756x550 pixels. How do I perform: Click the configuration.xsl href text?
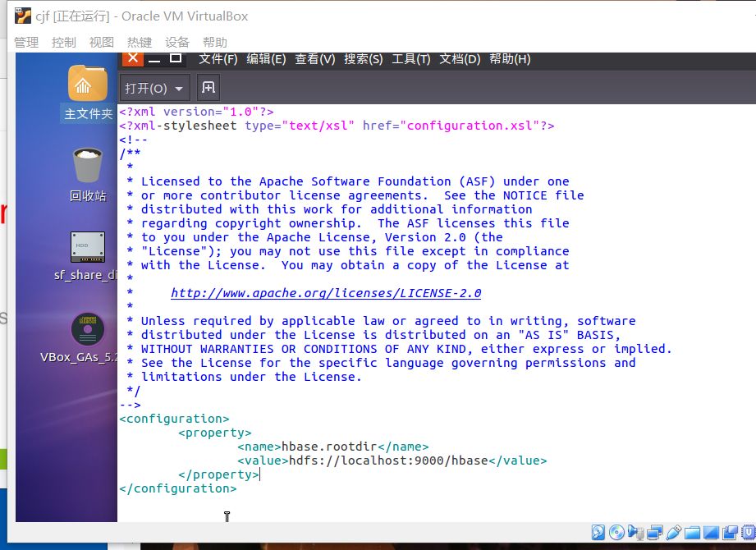click(x=470, y=126)
